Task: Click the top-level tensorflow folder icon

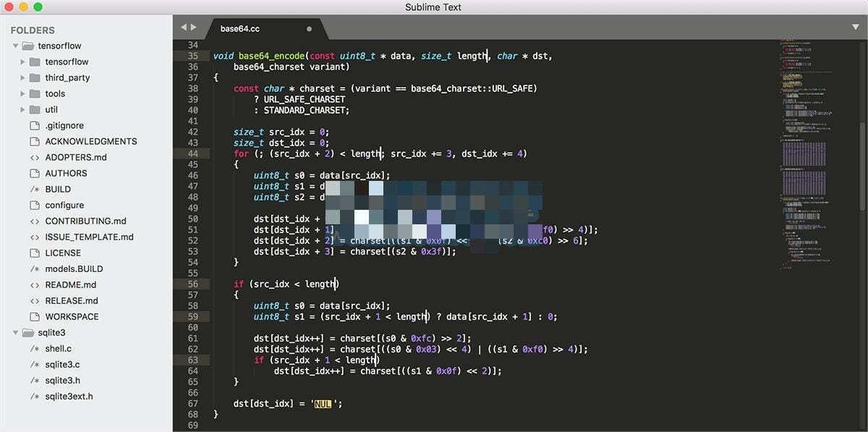Action: pyautogui.click(x=28, y=46)
